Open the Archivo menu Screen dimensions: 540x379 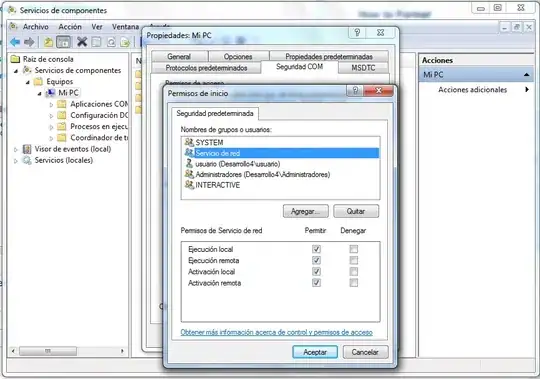pyautogui.click(x=35, y=27)
